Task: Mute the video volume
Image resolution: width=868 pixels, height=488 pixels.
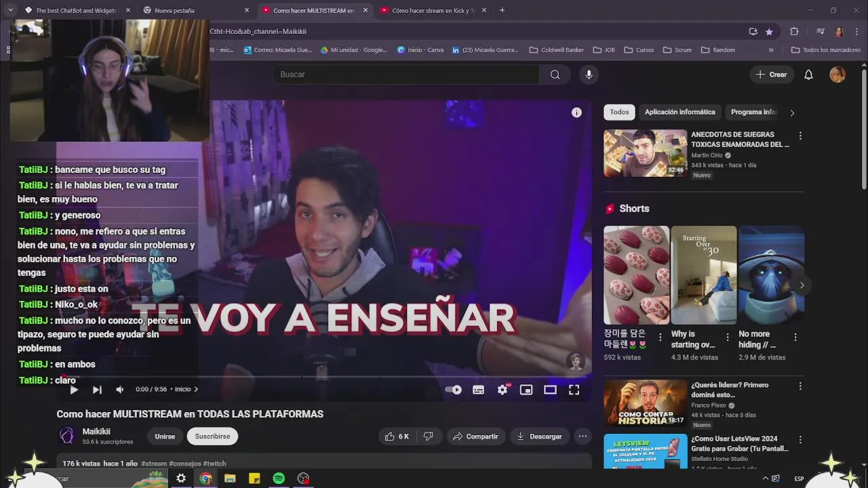Action: (x=120, y=390)
